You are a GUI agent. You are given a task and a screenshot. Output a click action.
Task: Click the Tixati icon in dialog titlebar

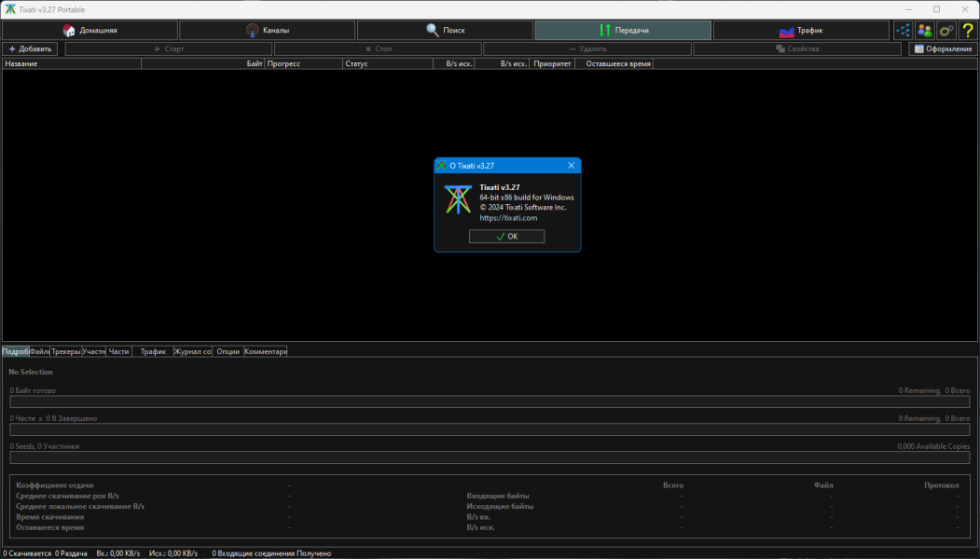point(441,166)
